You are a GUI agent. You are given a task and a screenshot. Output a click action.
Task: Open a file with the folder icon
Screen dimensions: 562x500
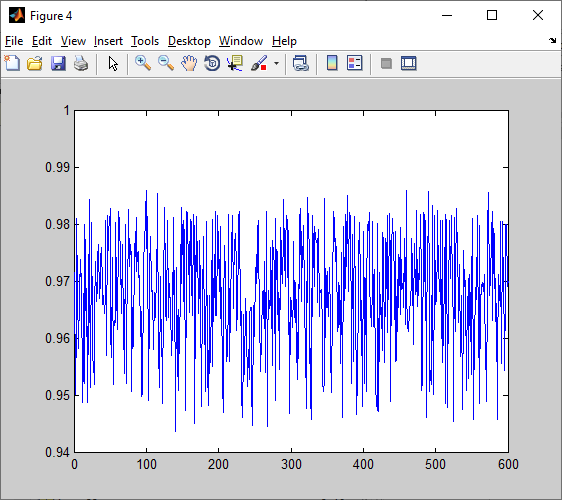click(35, 63)
